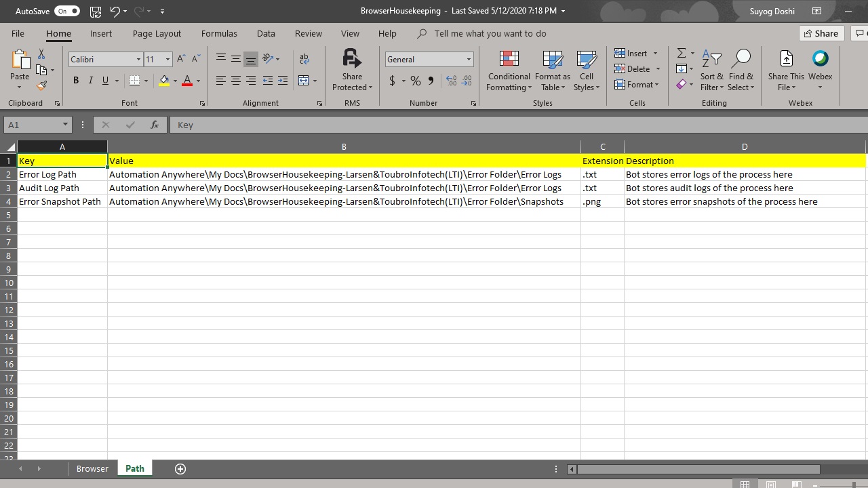Viewport: 868px width, 488px height.
Task: Toggle Italic formatting
Action: click(90, 81)
